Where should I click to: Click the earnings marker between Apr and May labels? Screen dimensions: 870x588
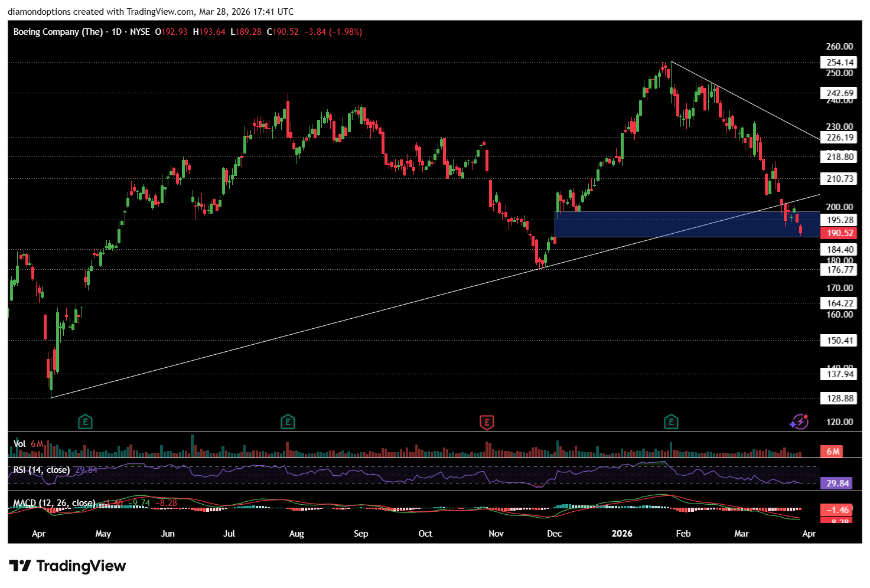(86, 422)
